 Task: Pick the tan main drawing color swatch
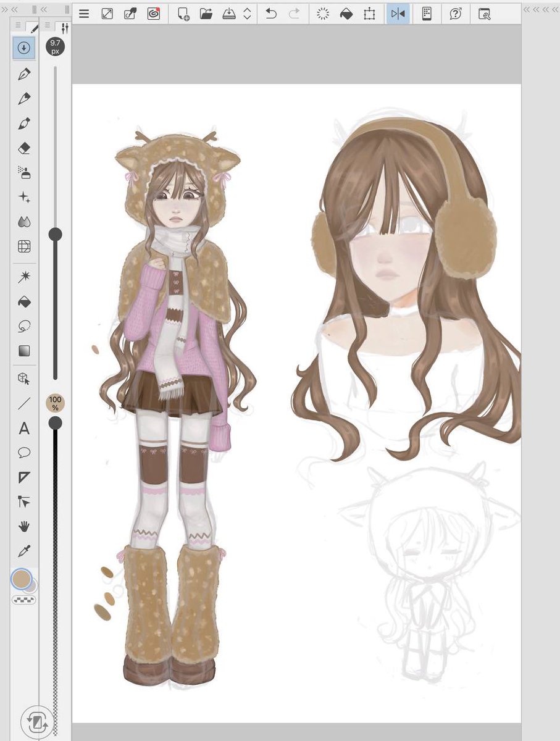point(22,579)
